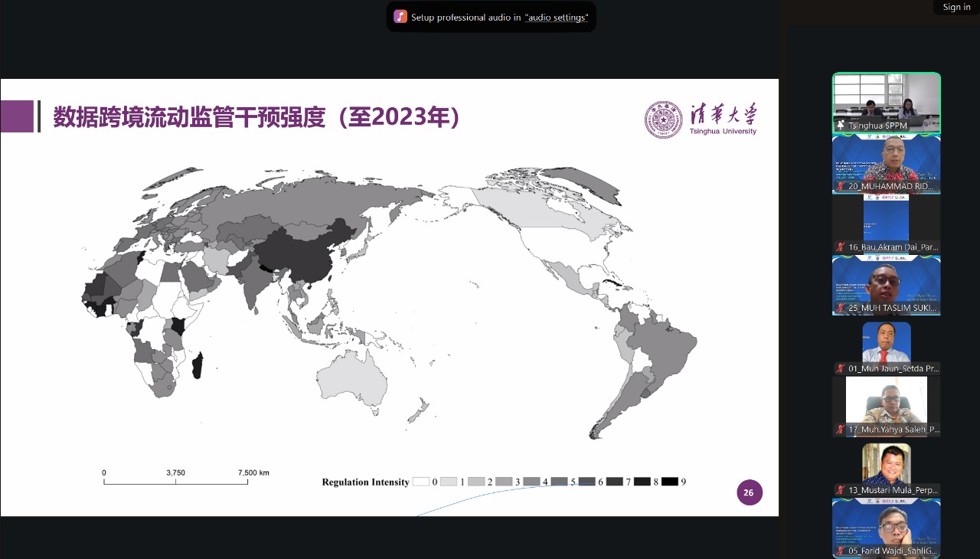The width and height of the screenshot is (980, 559).
Task: Click the Regulation Intensity level 0 white swatch
Action: [422, 481]
